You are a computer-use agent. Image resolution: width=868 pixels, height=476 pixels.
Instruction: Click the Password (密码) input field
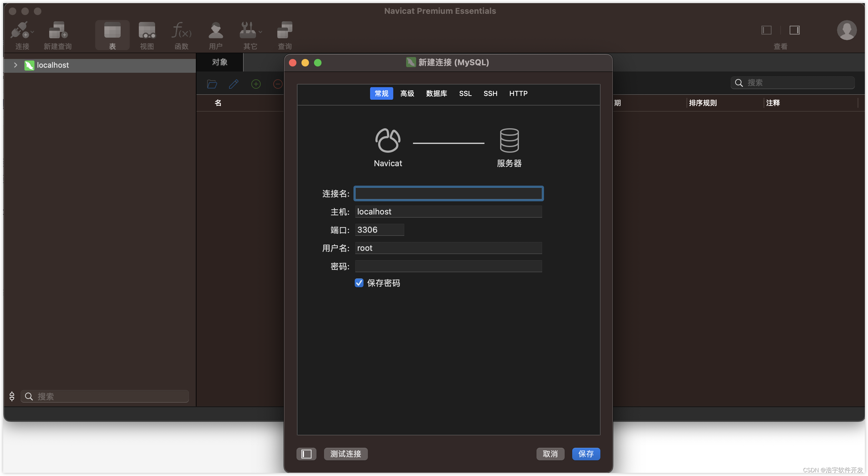point(448,266)
